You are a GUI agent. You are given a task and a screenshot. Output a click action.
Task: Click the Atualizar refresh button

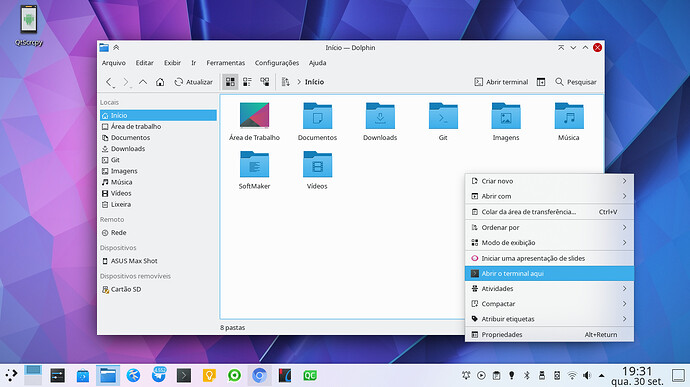coord(194,82)
